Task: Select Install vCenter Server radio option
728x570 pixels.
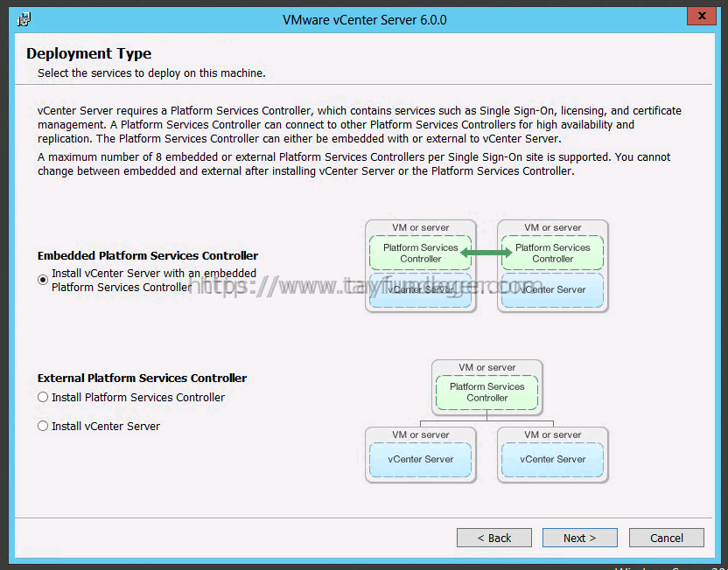Action: coord(43,426)
